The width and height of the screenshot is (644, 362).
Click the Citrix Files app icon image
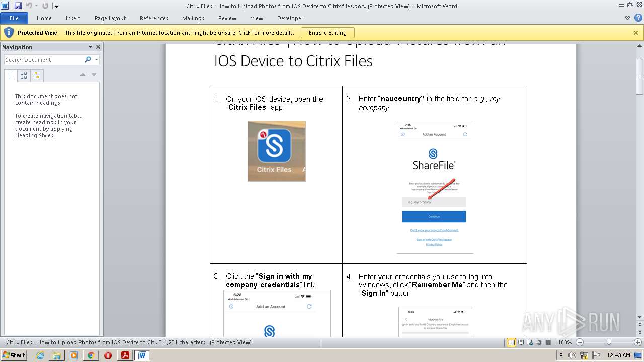(x=277, y=151)
